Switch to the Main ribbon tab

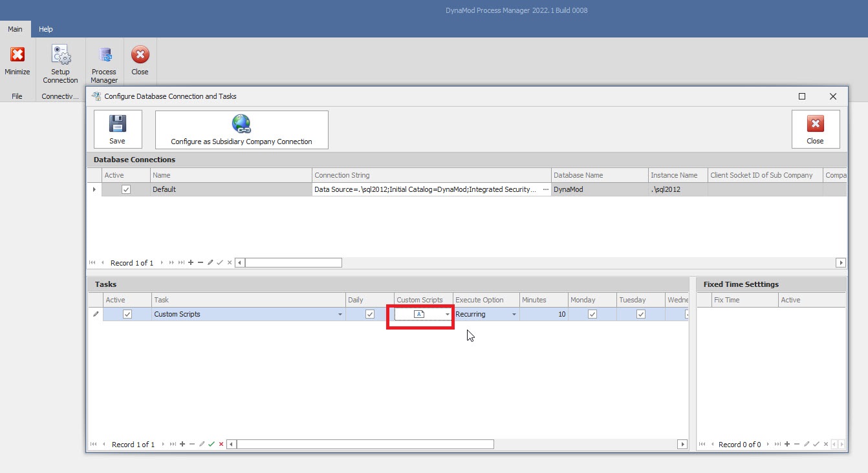coord(15,29)
